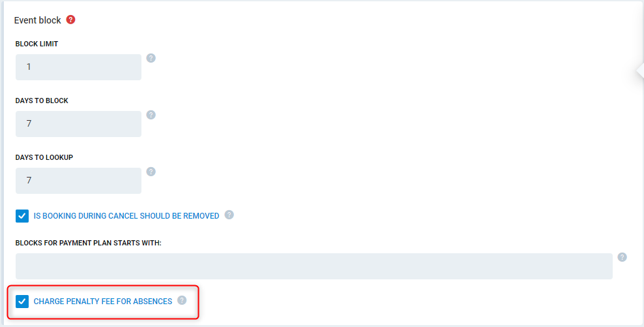Click the help icon for payment plan blocks field
Screen dimensions: 644x327
(622, 257)
